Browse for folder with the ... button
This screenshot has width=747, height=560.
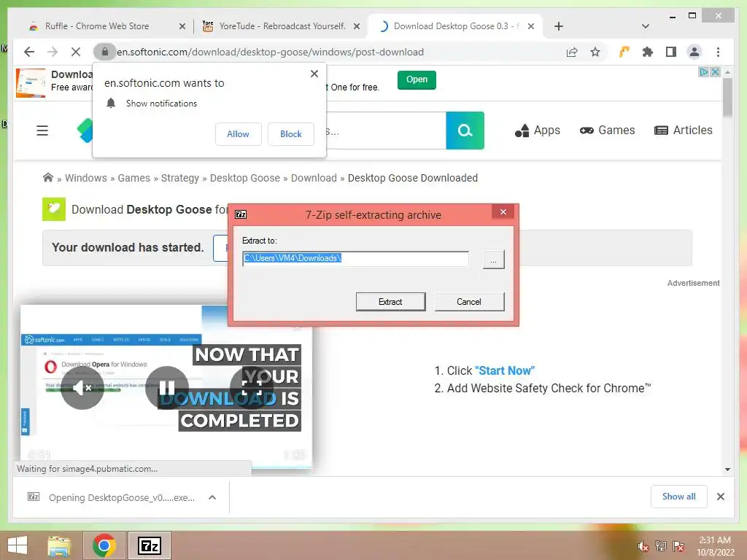pos(494,260)
